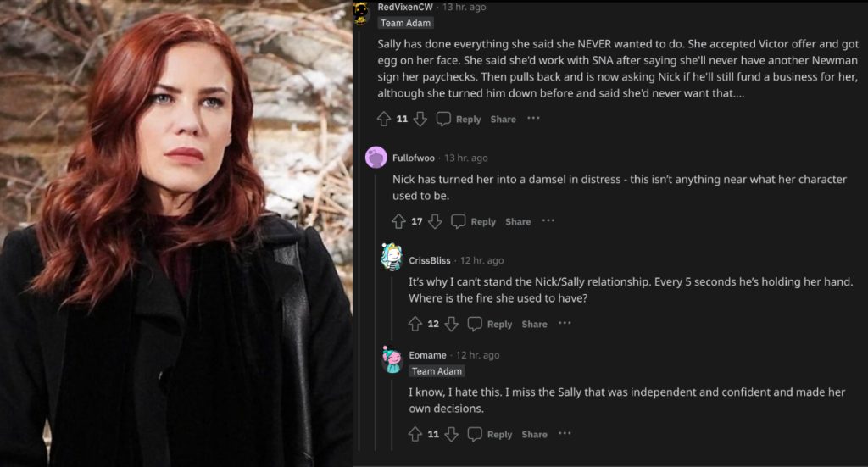Open more options on Eomame's comment
The image size is (868, 467).
(x=565, y=433)
